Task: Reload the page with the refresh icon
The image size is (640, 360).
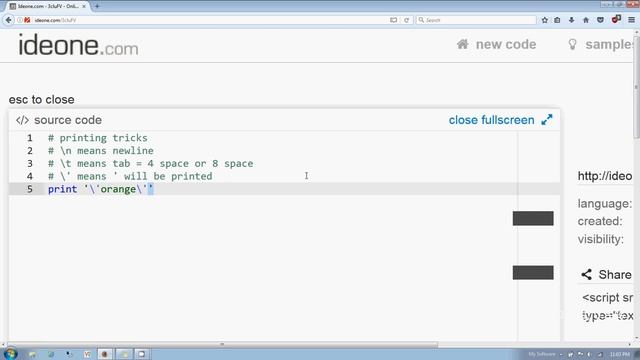Action: coord(407,20)
